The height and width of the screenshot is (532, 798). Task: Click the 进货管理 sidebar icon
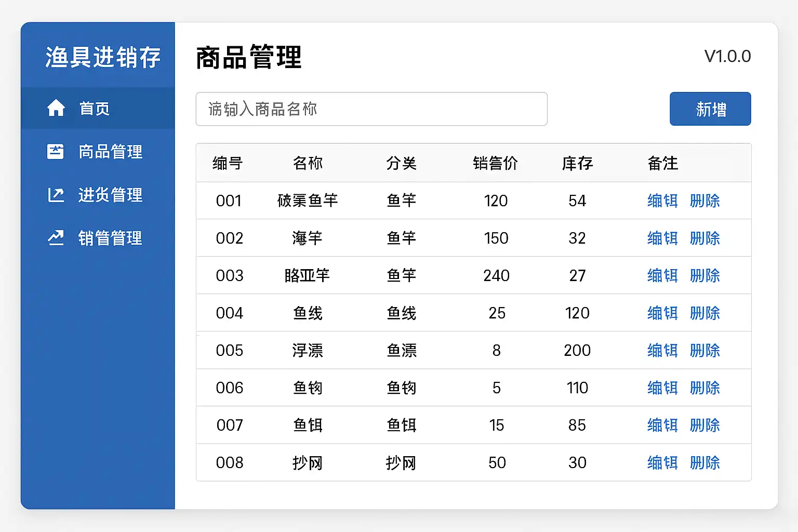[56, 195]
